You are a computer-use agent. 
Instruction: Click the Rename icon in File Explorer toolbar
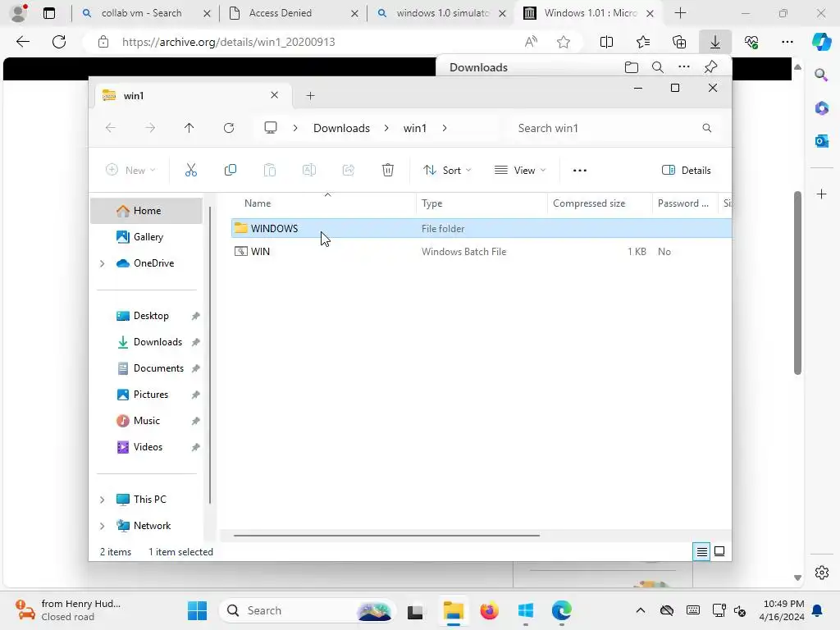309,171
